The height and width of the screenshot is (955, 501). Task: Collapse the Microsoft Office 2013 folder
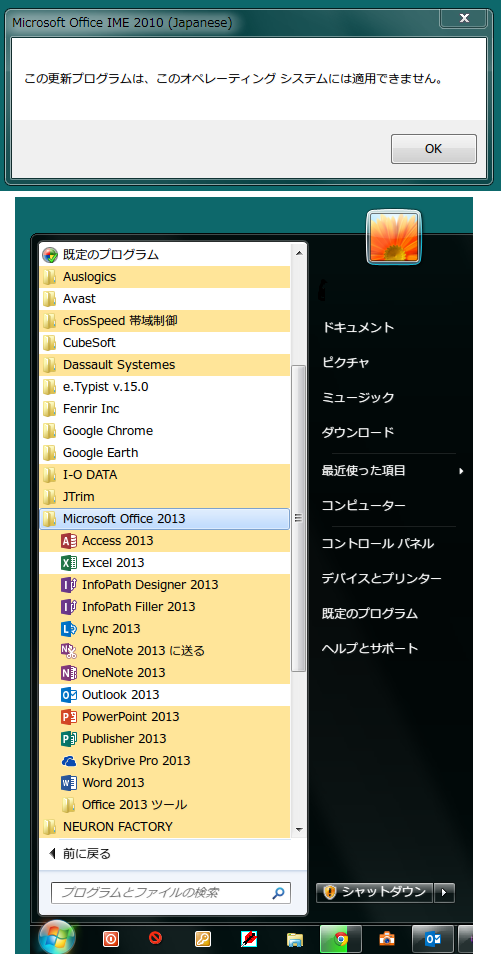[165, 519]
